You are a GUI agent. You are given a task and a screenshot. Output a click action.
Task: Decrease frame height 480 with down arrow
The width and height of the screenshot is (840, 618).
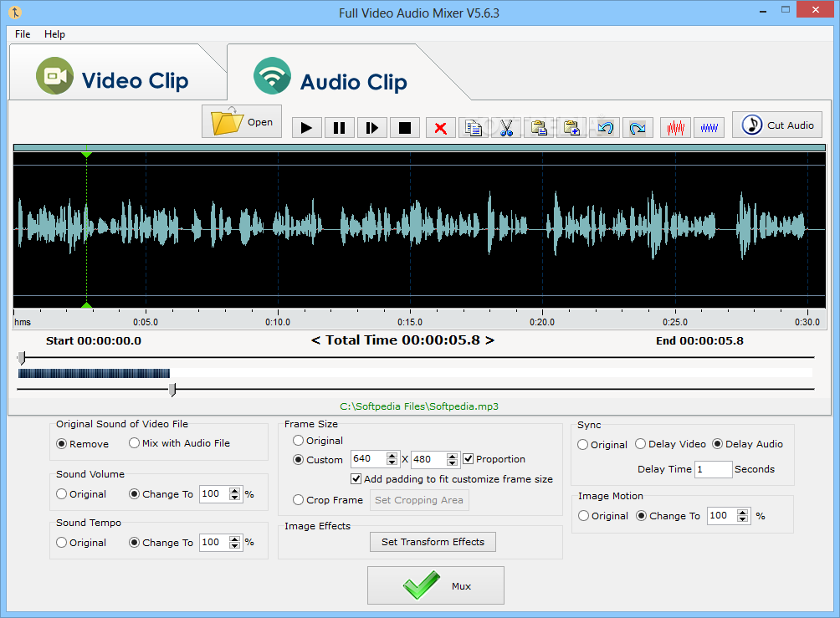(x=452, y=462)
